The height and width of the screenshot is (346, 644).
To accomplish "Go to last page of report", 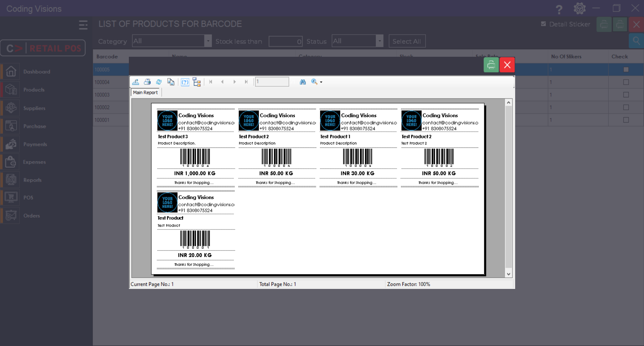I will (246, 82).
